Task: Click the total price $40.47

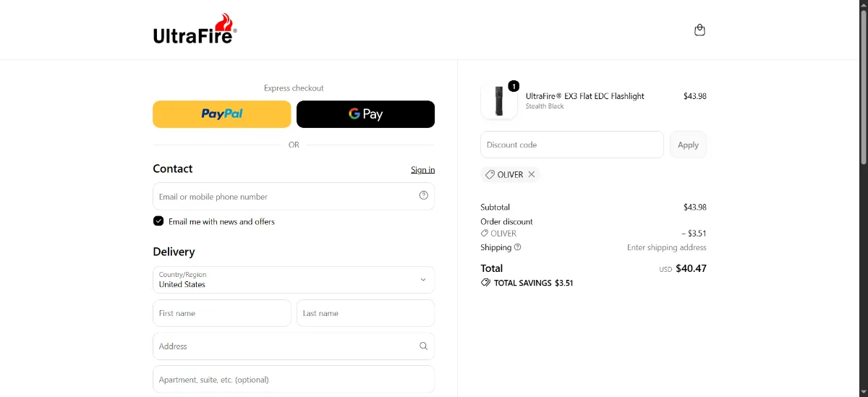Action: point(691,268)
